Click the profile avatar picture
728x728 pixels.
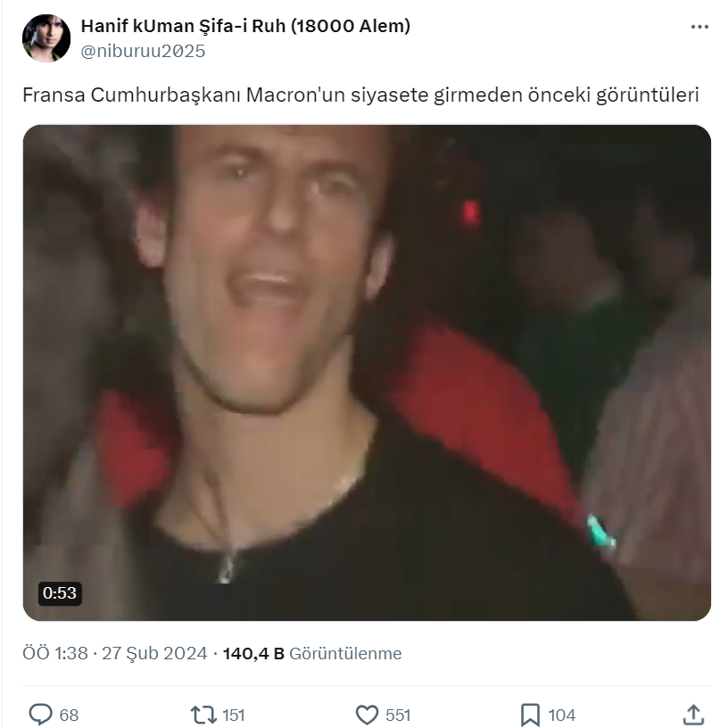(46, 38)
